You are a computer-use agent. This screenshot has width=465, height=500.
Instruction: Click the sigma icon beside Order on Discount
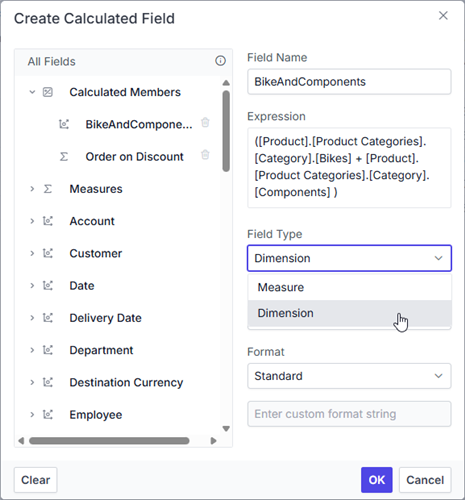[64, 157]
